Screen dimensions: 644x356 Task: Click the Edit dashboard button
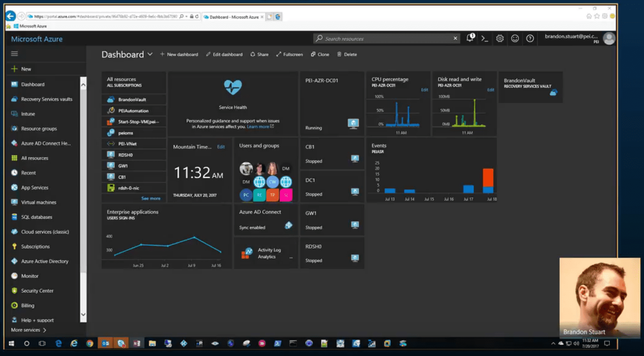(x=224, y=54)
